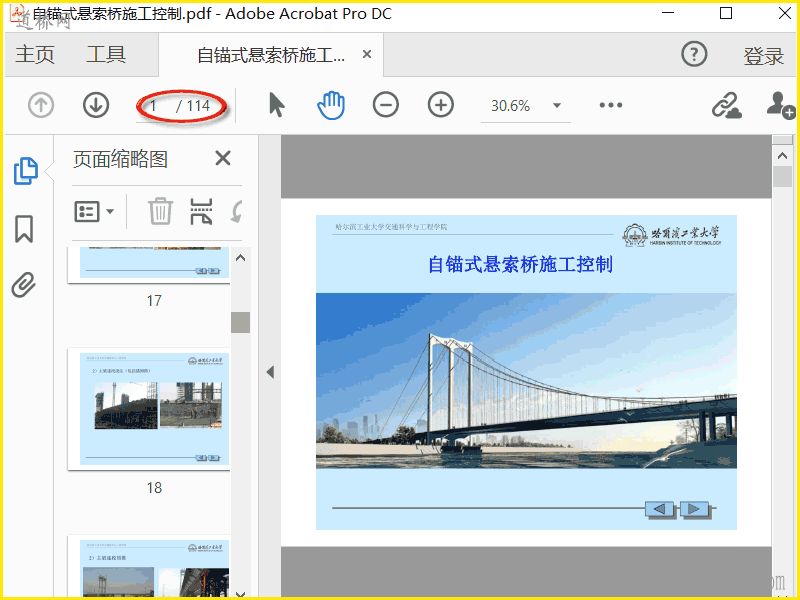Expand the 30.6% zoom level dropdown

(x=557, y=106)
